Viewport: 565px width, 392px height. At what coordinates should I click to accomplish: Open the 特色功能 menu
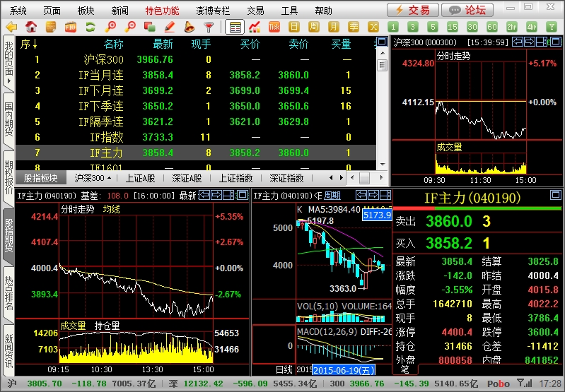coord(163,11)
